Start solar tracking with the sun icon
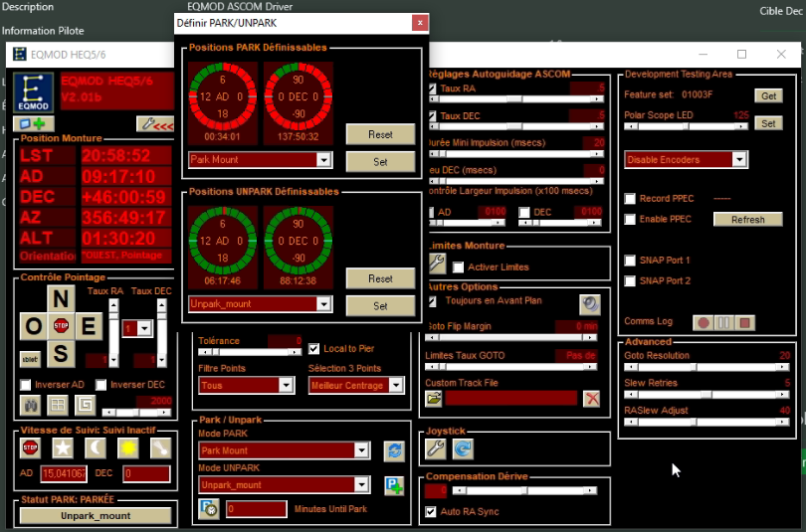 tap(128, 448)
